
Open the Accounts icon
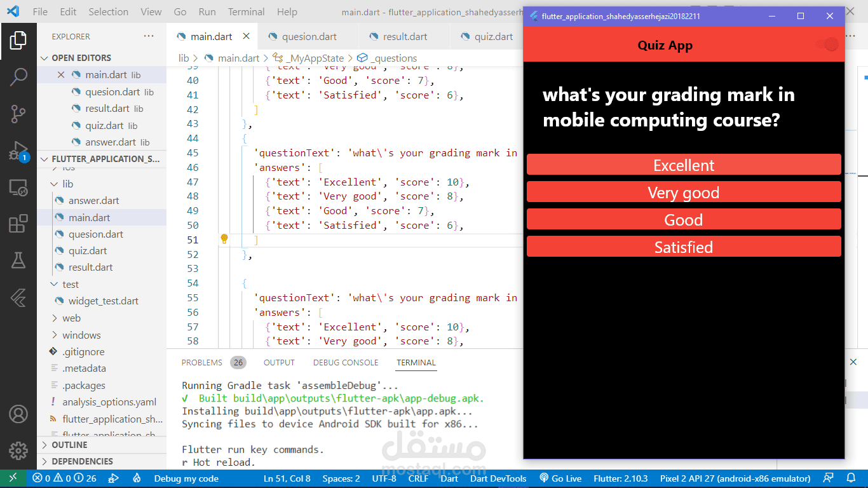(18, 414)
